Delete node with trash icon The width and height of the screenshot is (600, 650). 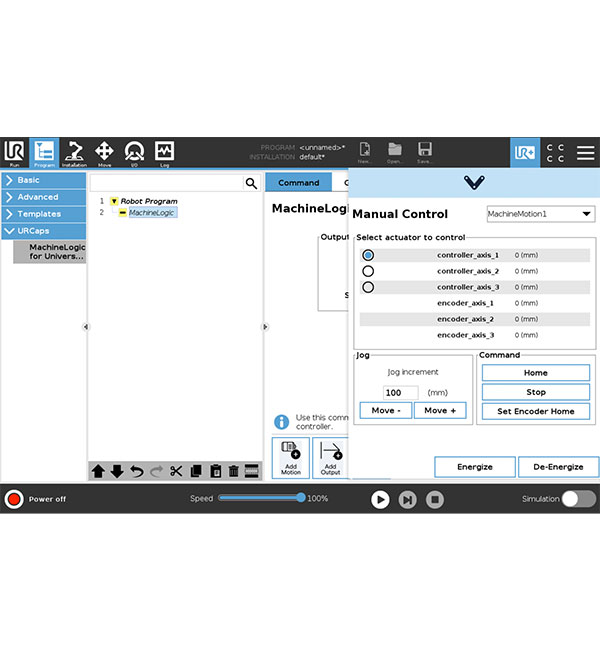pyautogui.click(x=234, y=471)
